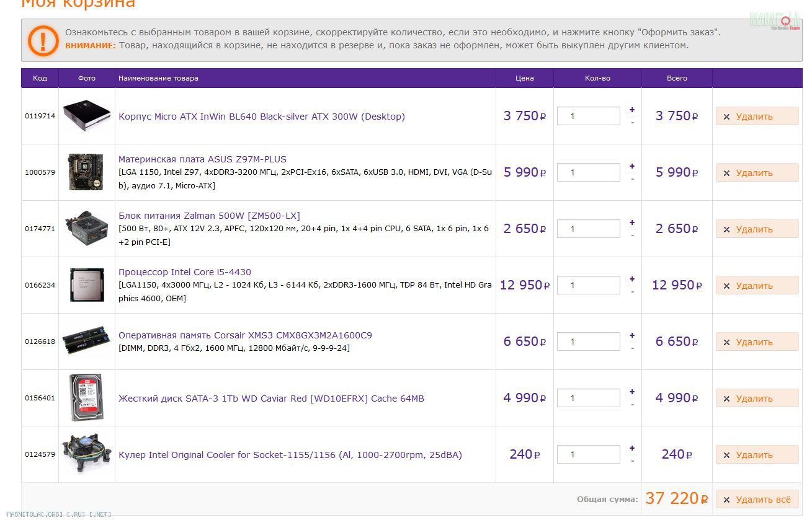The height and width of the screenshot is (520, 812).
Task: Remove WD Caviar Red disk with Удалить
Action: click(757, 398)
